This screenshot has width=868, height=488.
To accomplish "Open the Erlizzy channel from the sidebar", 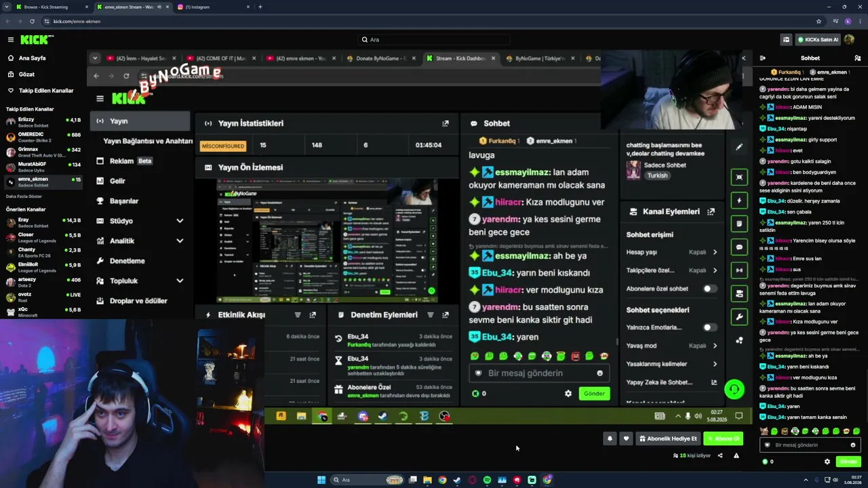I will coord(43,122).
